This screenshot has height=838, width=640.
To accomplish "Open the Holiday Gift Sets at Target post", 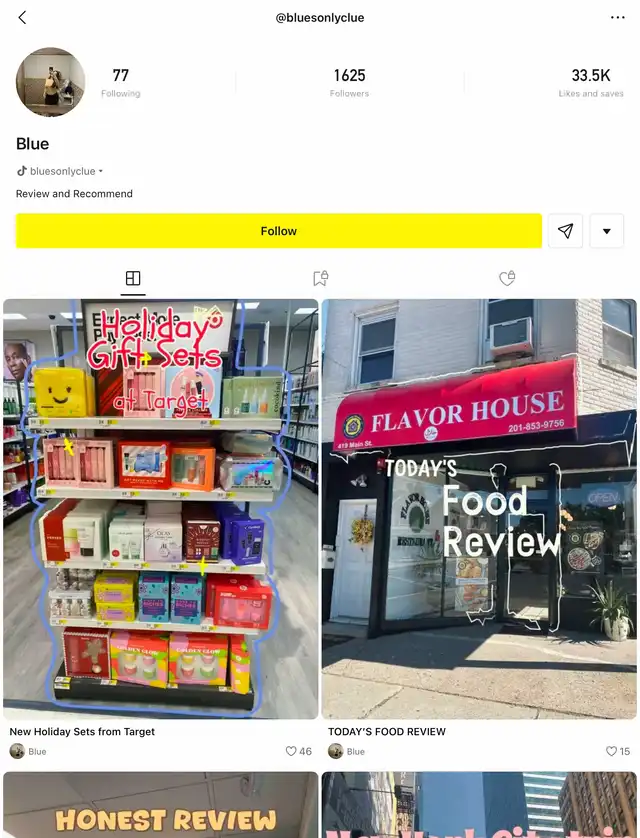I will point(161,509).
